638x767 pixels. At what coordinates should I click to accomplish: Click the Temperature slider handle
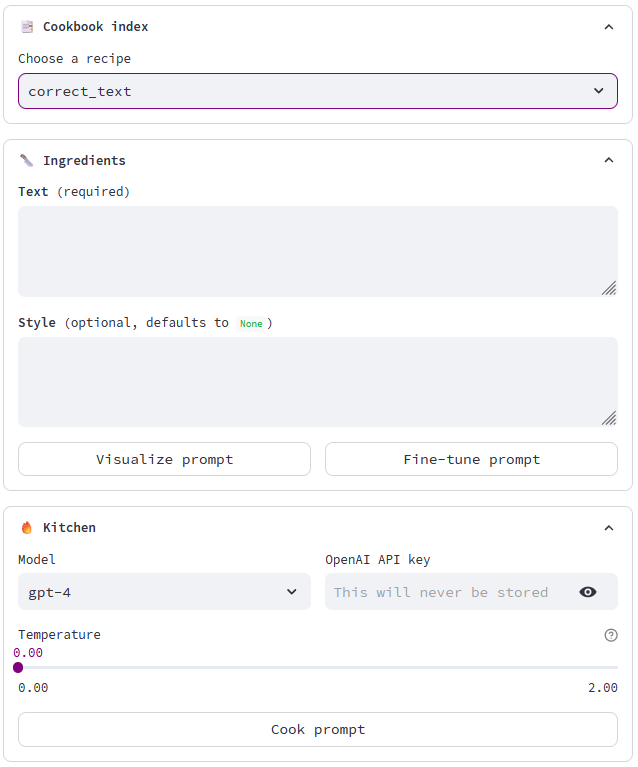pyautogui.click(x=18, y=667)
